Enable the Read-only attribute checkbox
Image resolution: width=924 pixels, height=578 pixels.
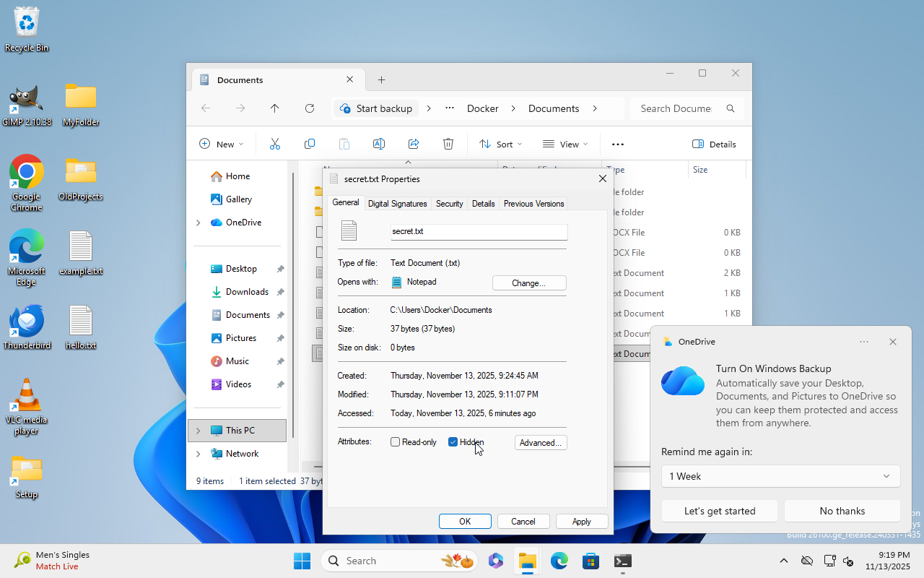[396, 442]
